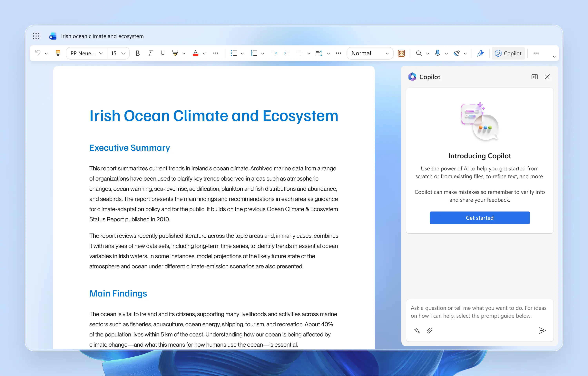Open the app launcher grid
This screenshot has height=376, width=588.
coord(36,36)
